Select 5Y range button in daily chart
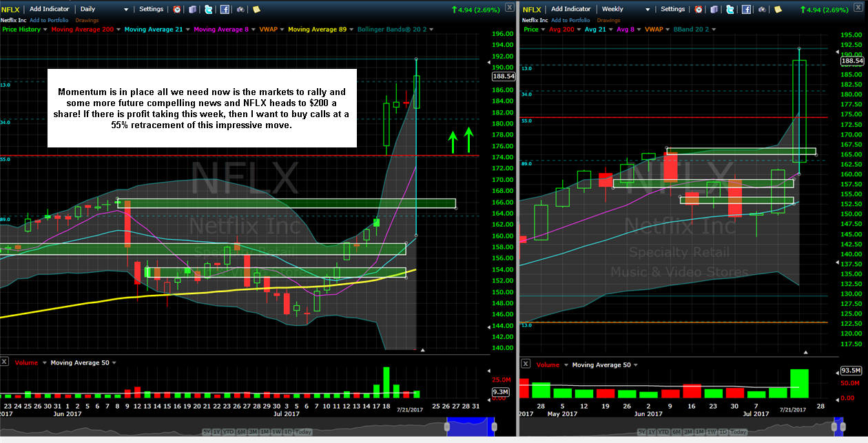 [207, 432]
